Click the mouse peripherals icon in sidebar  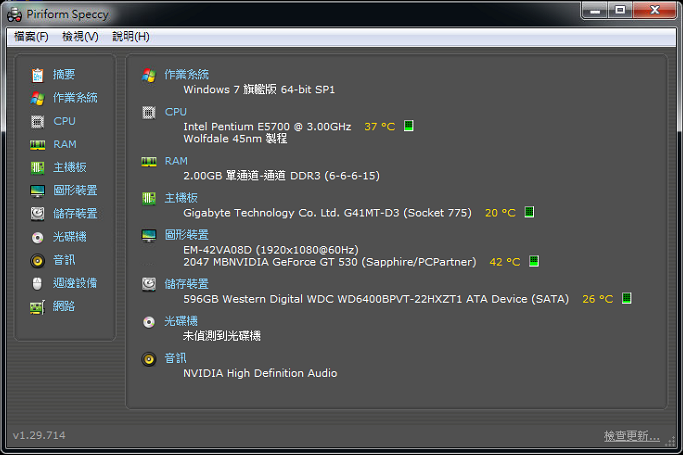pos(37,283)
